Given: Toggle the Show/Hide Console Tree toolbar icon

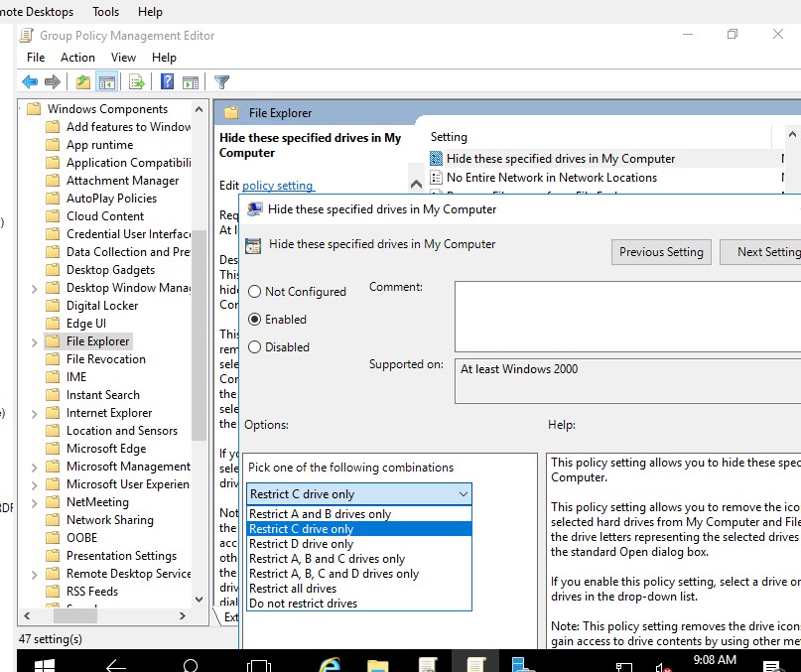Looking at the screenshot, I should [x=106, y=81].
